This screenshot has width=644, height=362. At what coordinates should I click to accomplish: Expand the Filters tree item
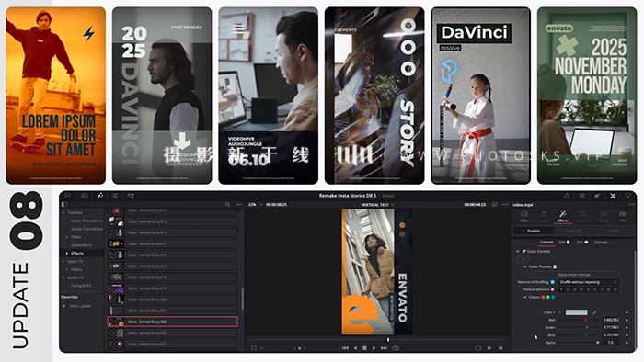[67, 269]
